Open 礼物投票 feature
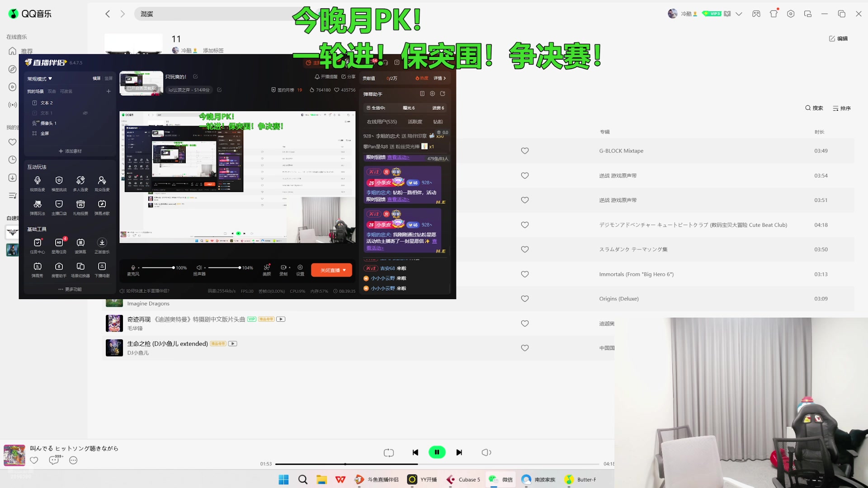868x488 pixels. tap(80, 207)
